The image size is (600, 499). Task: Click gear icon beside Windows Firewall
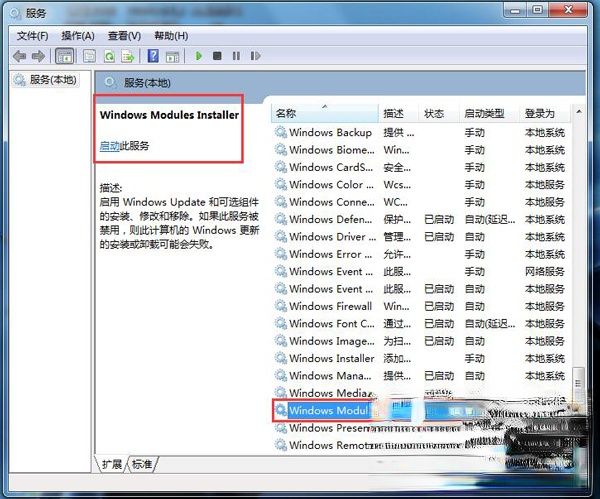(x=280, y=306)
